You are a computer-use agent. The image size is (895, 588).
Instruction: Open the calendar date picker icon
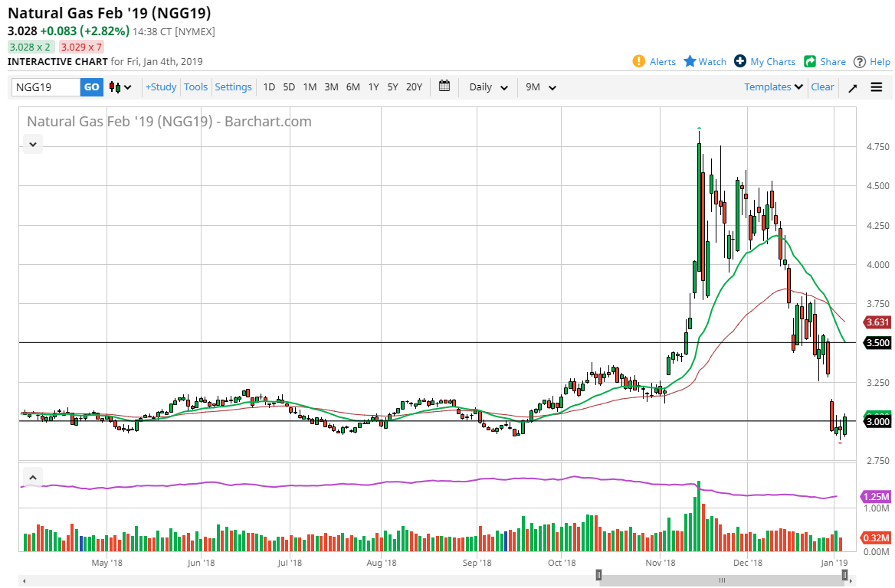(444, 87)
